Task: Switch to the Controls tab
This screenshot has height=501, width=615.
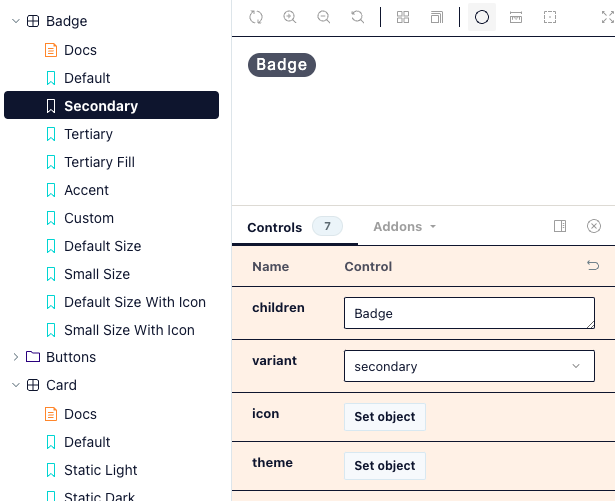Action: point(275,227)
